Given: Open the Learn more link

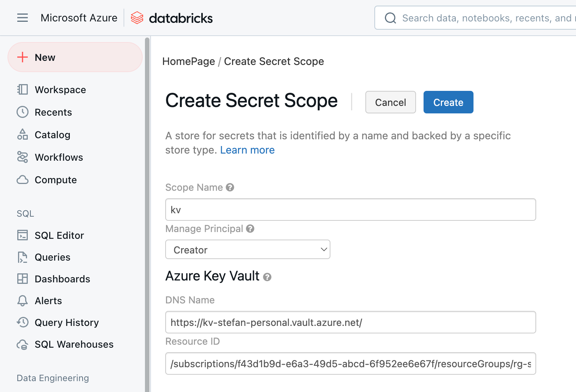Looking at the screenshot, I should pyautogui.click(x=247, y=150).
